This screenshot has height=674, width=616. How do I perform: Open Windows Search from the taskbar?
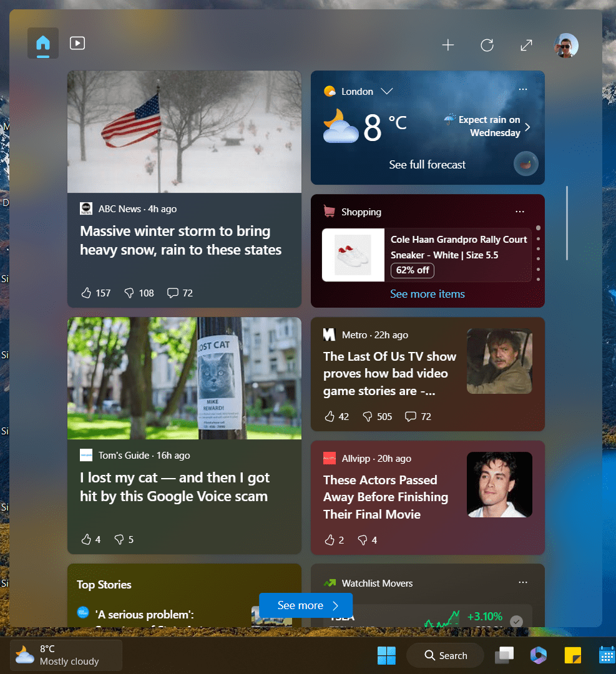(x=445, y=655)
